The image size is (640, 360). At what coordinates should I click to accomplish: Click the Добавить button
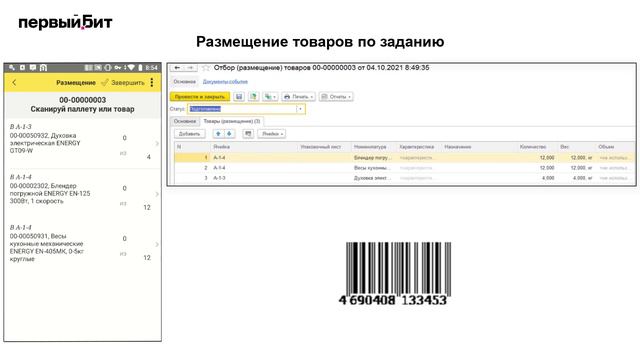(189, 134)
